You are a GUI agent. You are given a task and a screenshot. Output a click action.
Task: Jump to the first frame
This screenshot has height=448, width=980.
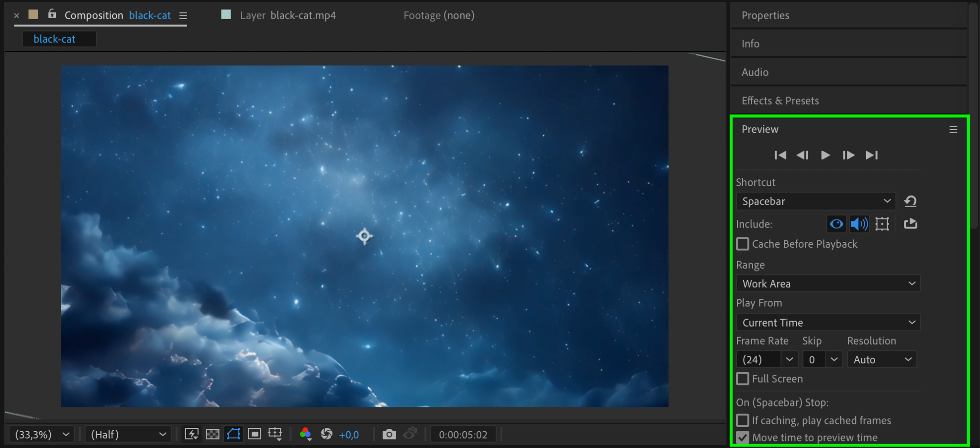point(780,155)
